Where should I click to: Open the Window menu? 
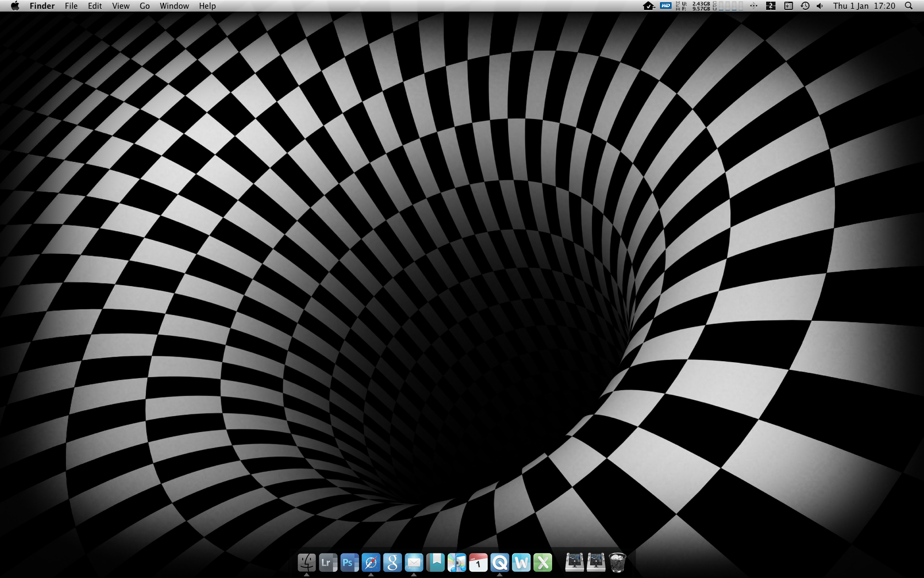point(174,6)
